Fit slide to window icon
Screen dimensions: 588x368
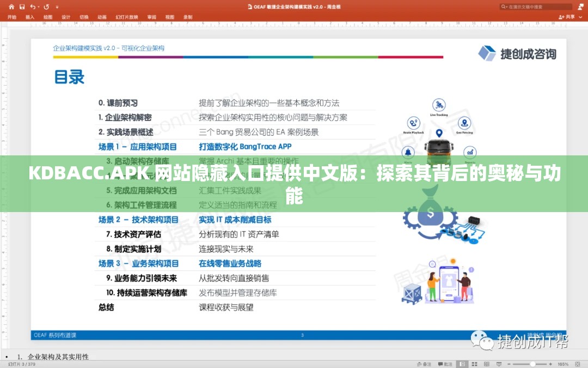(x=578, y=364)
